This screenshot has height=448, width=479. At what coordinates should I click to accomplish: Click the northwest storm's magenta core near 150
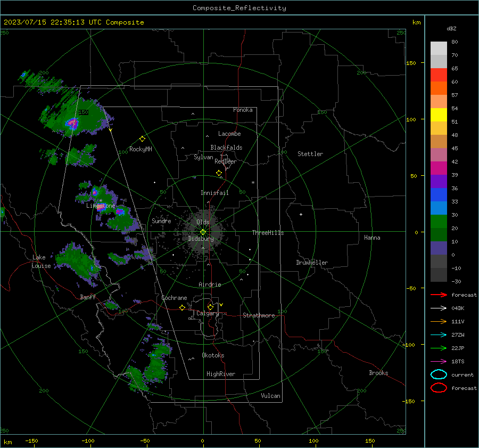pyautogui.click(x=72, y=123)
